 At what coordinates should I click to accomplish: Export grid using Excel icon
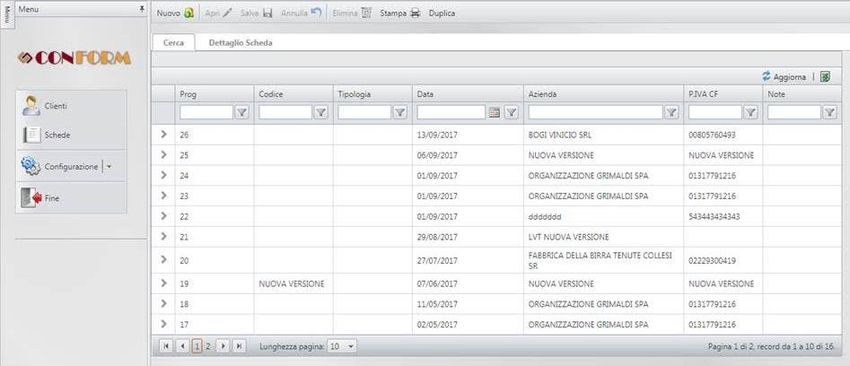tap(825, 77)
